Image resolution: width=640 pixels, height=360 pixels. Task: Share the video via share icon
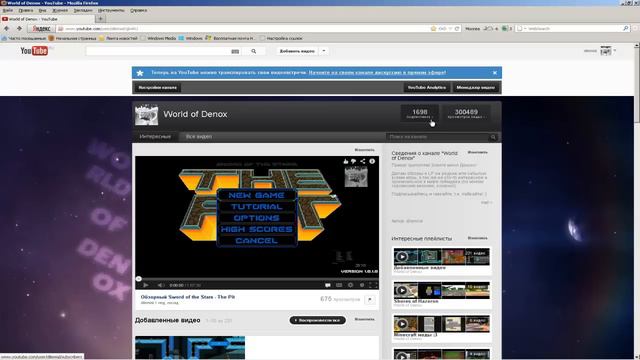[x=362, y=161]
